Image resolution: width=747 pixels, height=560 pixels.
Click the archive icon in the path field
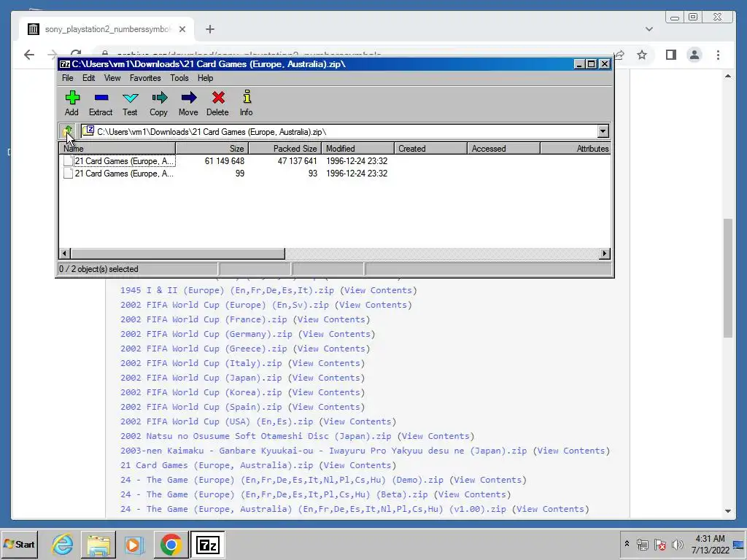[88, 131]
